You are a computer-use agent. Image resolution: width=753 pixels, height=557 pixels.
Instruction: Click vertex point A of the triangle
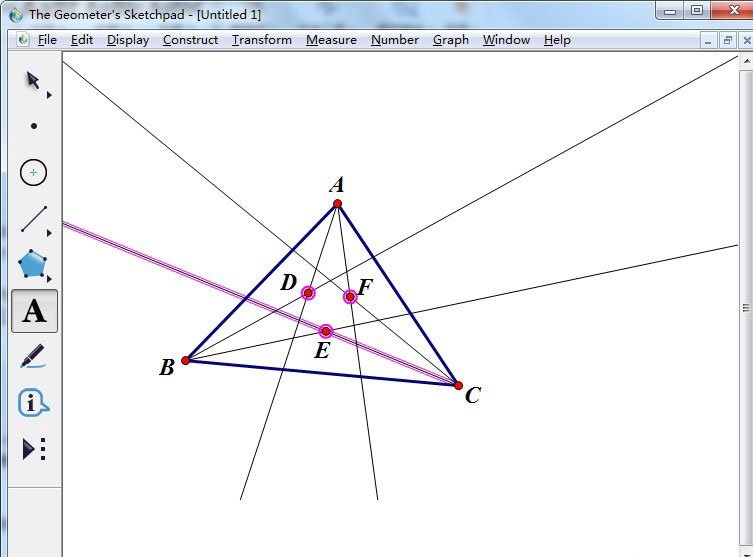(338, 204)
